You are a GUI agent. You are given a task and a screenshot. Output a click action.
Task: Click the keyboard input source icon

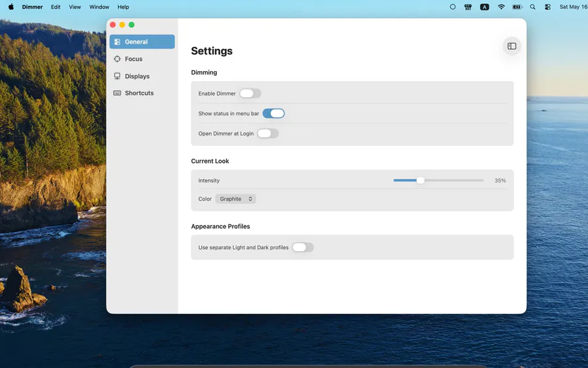tap(485, 7)
